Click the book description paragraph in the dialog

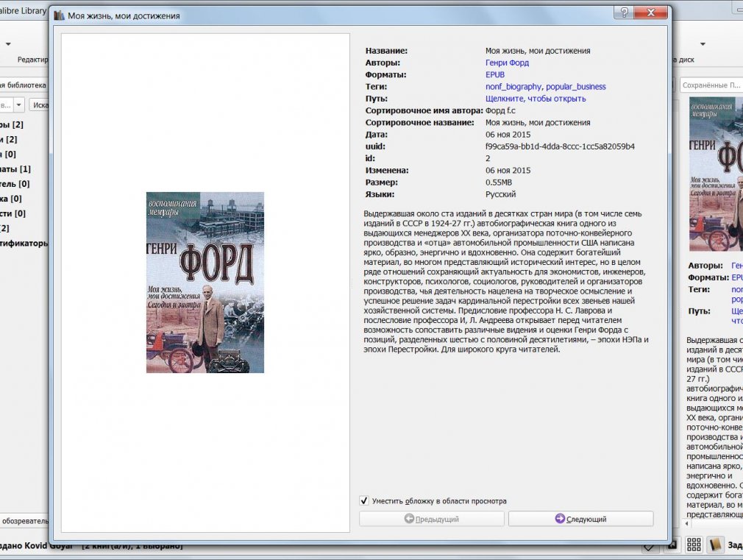[506, 282]
